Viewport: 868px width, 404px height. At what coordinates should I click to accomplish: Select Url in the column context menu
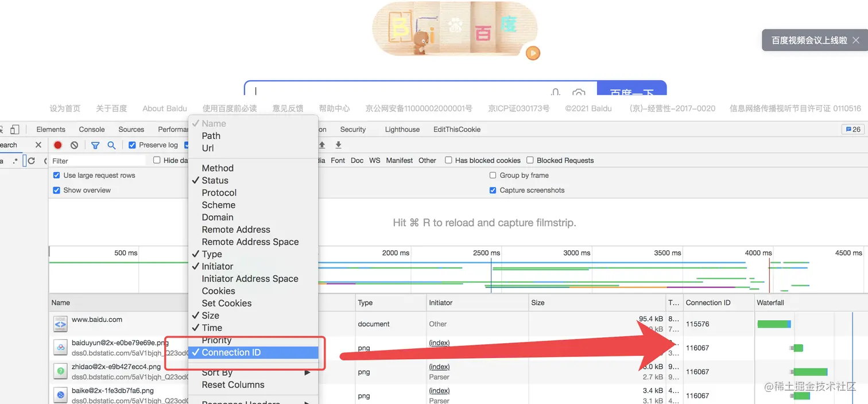pos(253,148)
